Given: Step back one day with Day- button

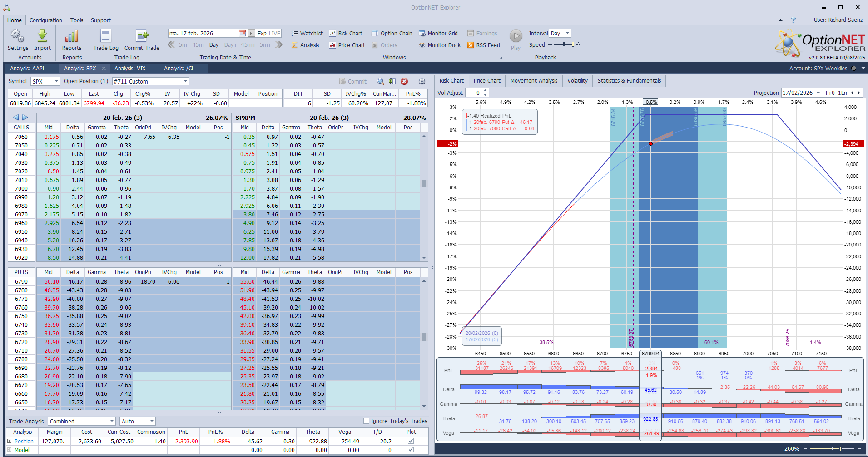Looking at the screenshot, I should pos(215,44).
